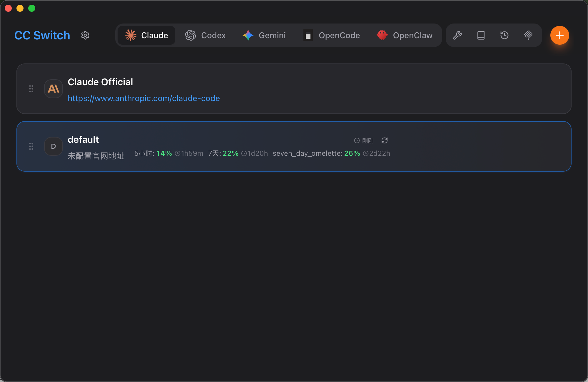Switch to the OpenClaw tab
The height and width of the screenshot is (382, 588).
coord(405,35)
